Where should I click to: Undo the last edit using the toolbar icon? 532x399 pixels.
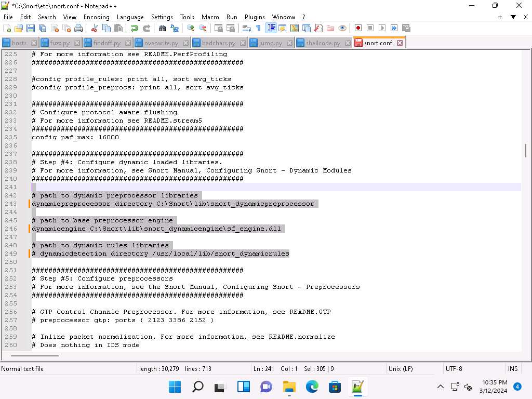(135, 28)
